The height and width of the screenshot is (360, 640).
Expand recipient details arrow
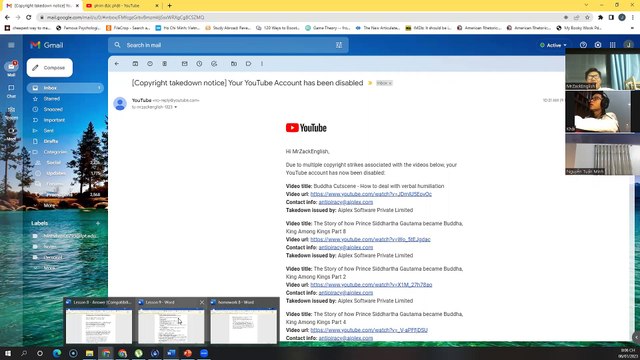tap(176, 107)
